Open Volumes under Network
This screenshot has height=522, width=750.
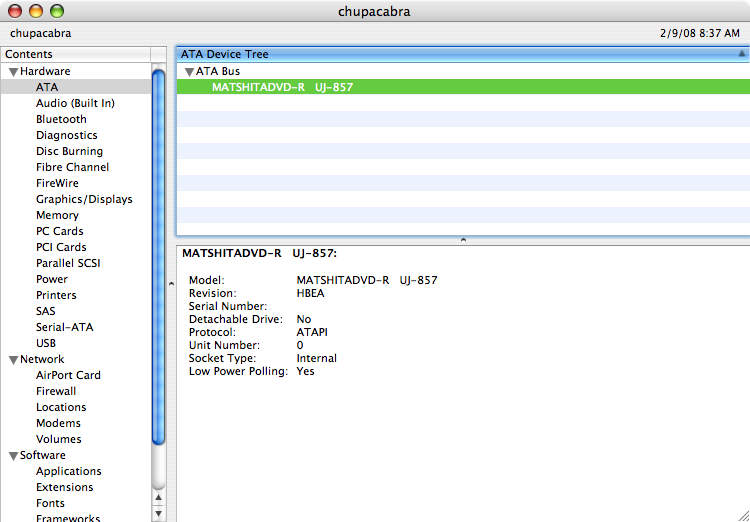[58, 439]
